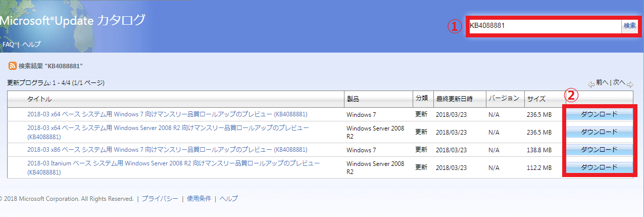Download the x64 Windows Server 2008 R2 update

[x=599, y=132]
